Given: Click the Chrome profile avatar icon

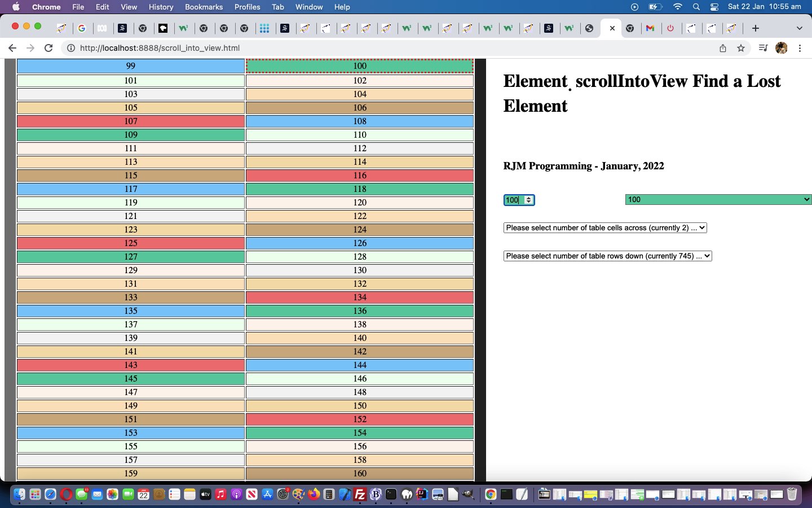Looking at the screenshot, I should coord(781,48).
